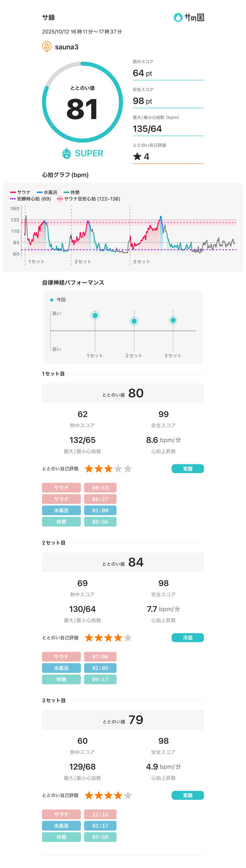The height and width of the screenshot is (868, 246).
Task: Select the 2セット dot in 自律神経パフォーマンス chart
Action: [x=134, y=321]
